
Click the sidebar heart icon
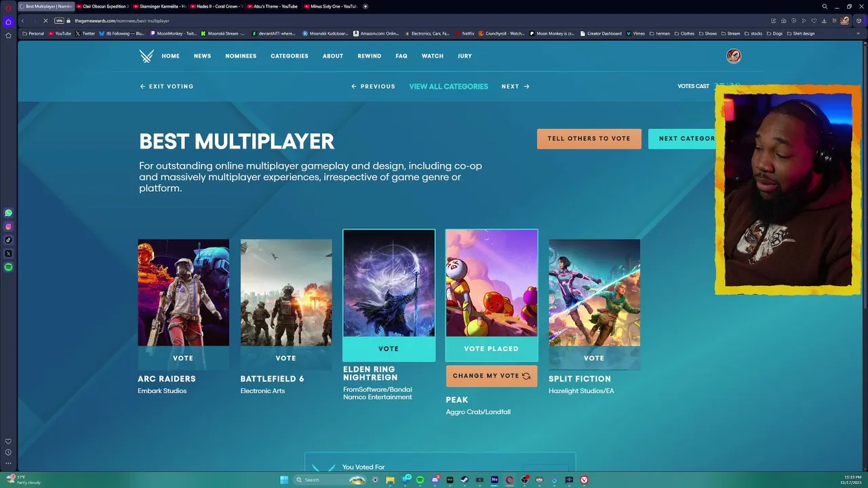[x=8, y=441]
